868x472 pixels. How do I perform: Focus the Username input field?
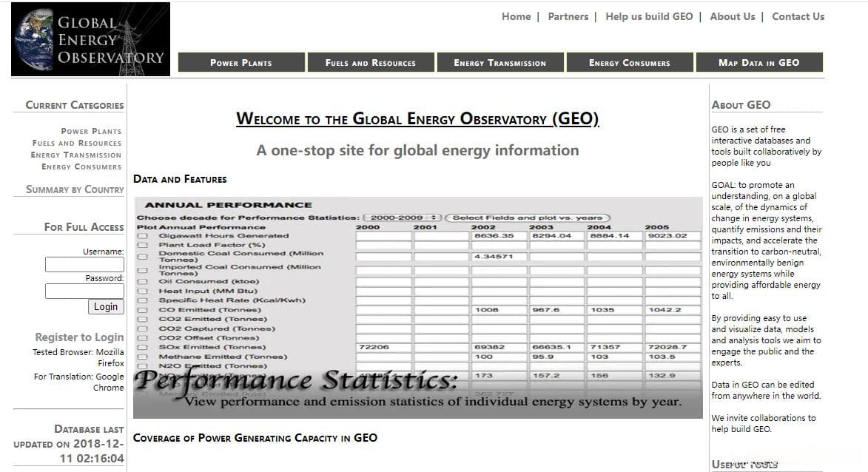(84, 265)
